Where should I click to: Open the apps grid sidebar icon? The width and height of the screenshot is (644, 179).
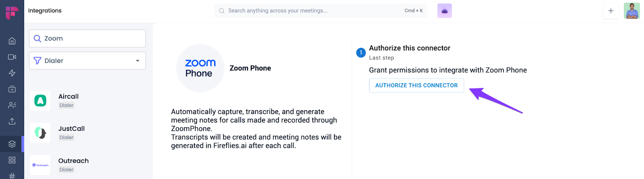coord(12,160)
